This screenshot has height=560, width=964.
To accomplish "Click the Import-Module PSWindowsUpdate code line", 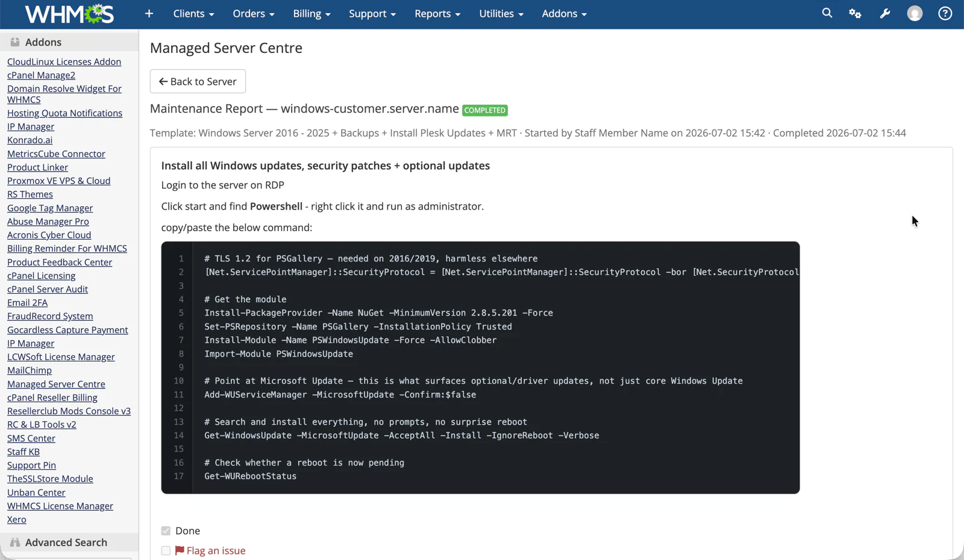I will (x=279, y=354).
